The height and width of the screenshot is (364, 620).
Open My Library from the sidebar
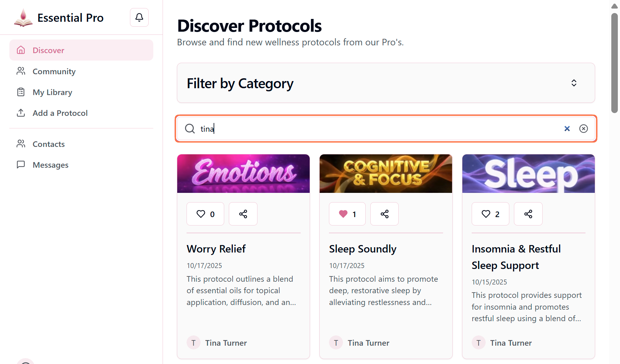click(52, 92)
